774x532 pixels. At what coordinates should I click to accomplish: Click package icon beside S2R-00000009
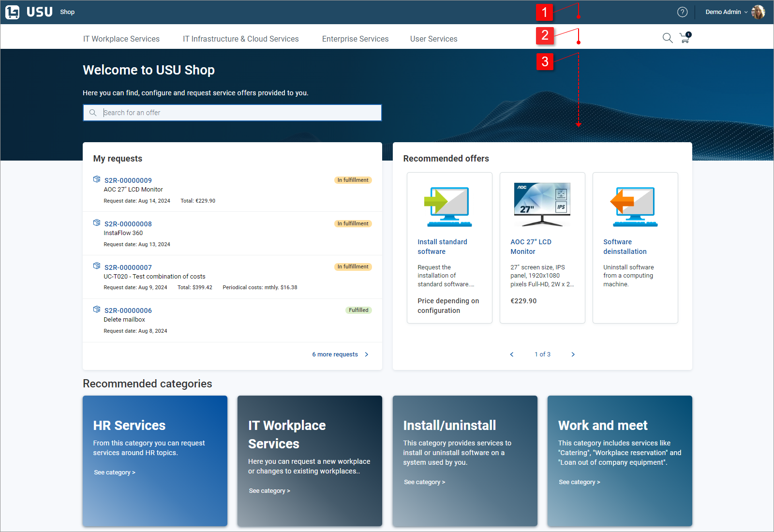coord(97,179)
